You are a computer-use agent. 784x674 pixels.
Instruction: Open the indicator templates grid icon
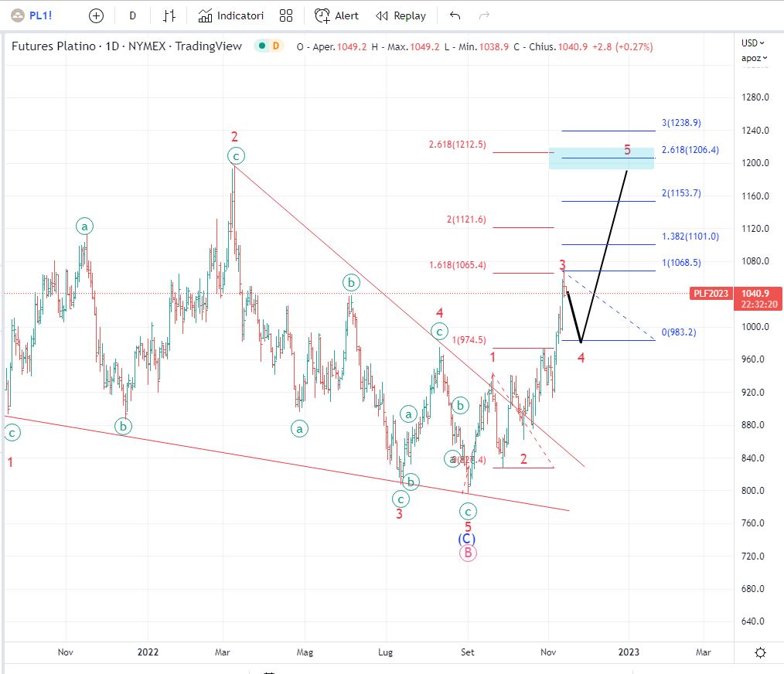(286, 16)
